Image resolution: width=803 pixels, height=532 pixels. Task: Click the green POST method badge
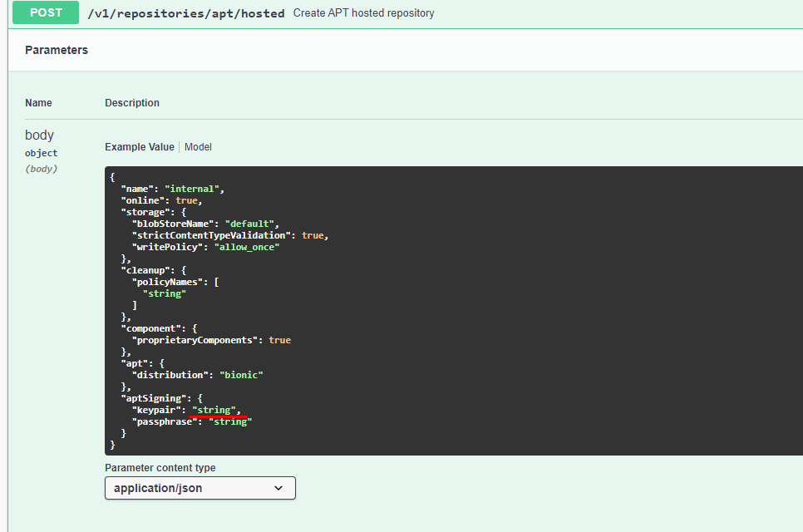point(45,12)
